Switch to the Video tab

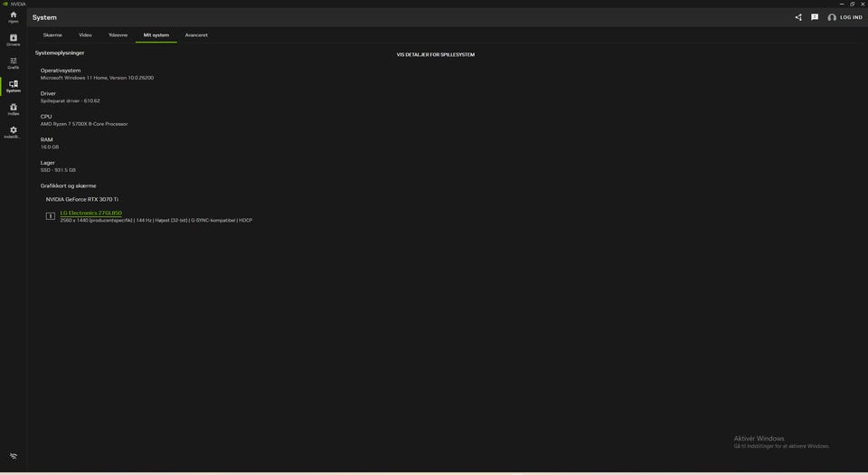click(x=85, y=35)
